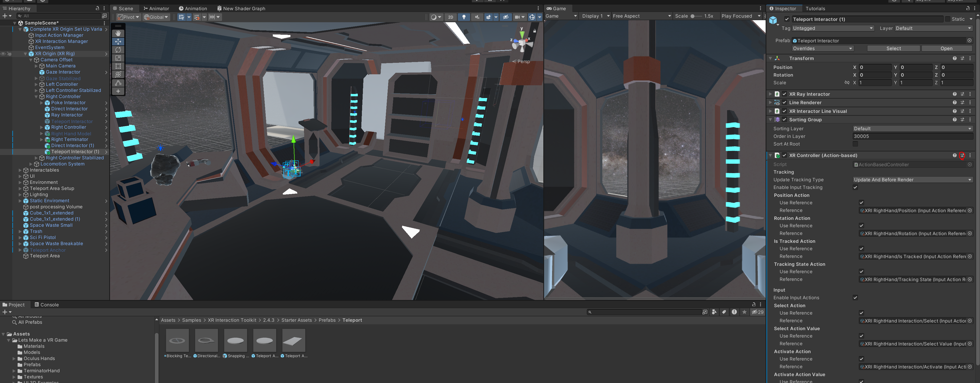Open XR Controller preset settings icon
The height and width of the screenshot is (383, 980).
click(x=962, y=155)
